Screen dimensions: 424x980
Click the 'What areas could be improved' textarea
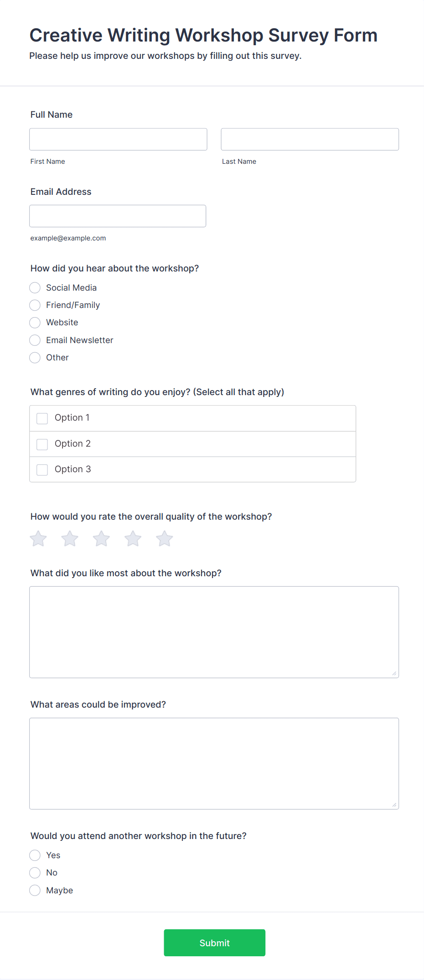[214, 764]
